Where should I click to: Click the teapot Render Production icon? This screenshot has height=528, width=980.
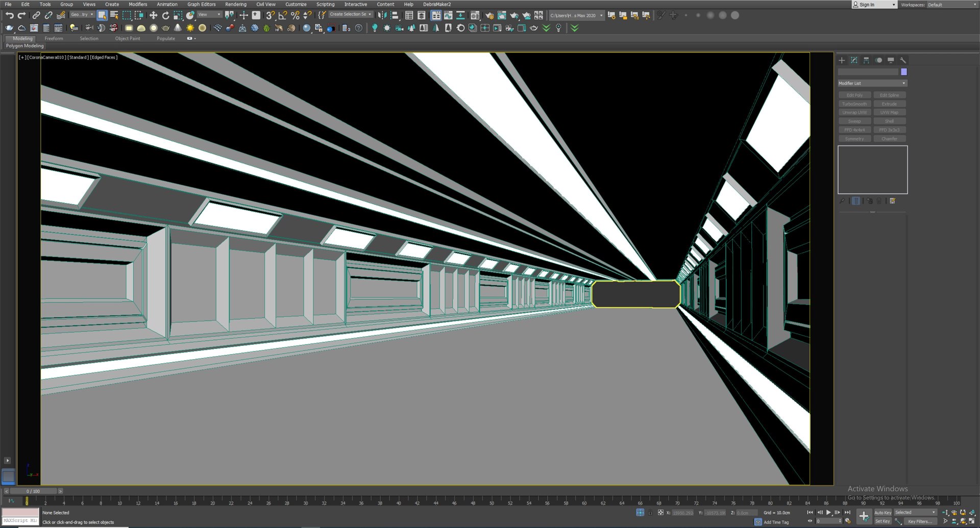coord(514,15)
